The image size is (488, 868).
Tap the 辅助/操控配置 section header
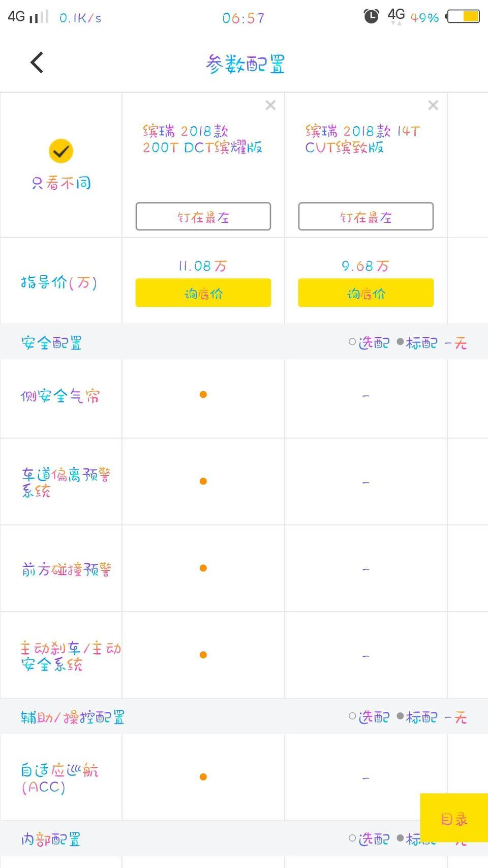coord(73,717)
